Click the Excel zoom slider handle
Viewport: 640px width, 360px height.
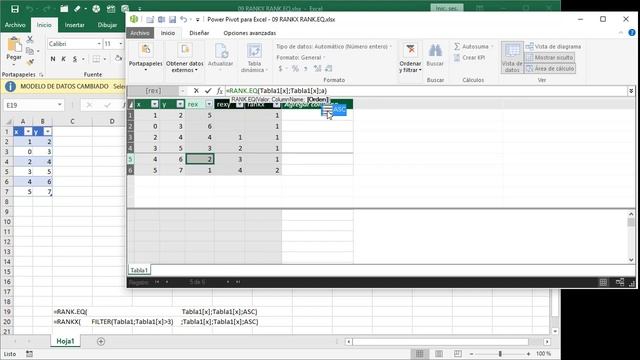pyautogui.click(x=500, y=354)
